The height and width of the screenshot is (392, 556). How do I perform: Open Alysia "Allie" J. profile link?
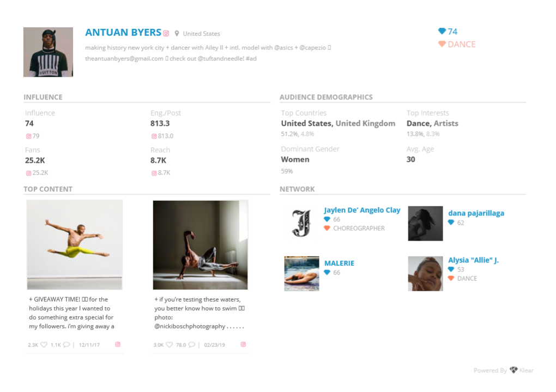pyautogui.click(x=473, y=260)
